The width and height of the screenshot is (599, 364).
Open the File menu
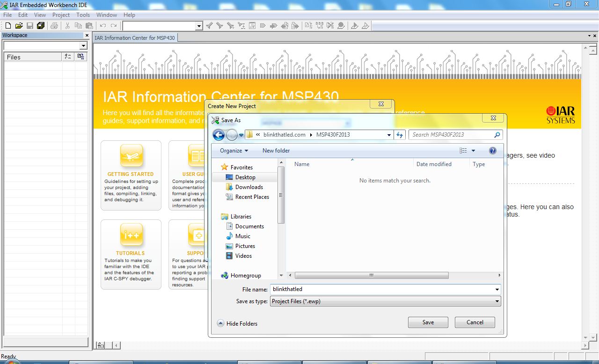pyautogui.click(x=7, y=15)
